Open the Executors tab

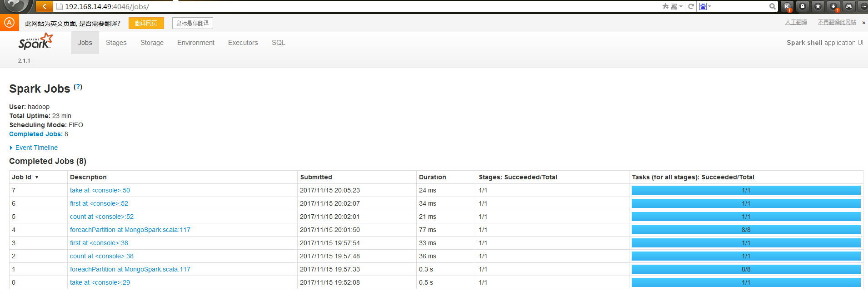tap(243, 43)
